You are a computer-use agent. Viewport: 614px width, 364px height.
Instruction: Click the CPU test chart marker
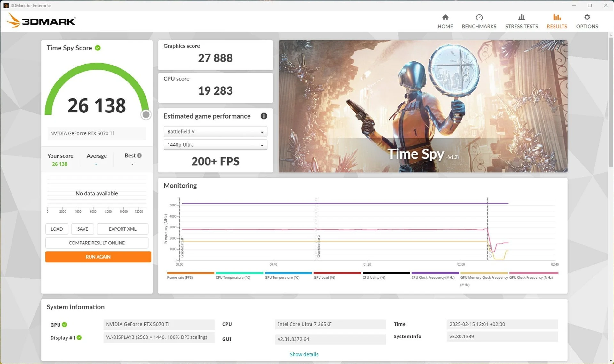tap(490, 251)
